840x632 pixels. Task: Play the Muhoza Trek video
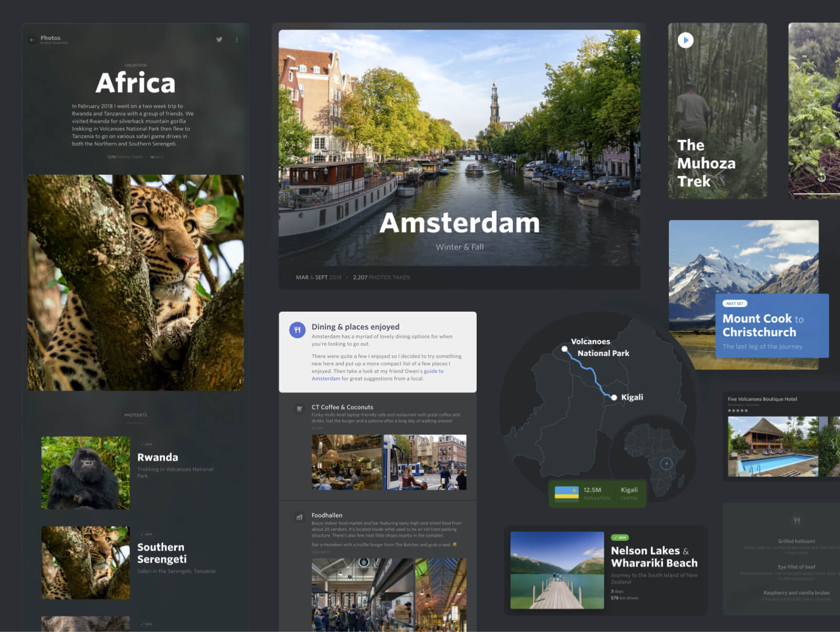(x=685, y=40)
